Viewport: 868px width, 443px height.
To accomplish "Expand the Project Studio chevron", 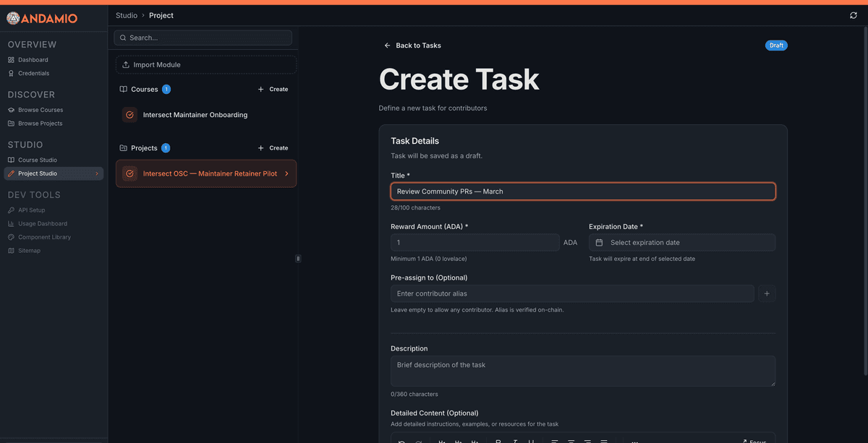I will point(97,173).
